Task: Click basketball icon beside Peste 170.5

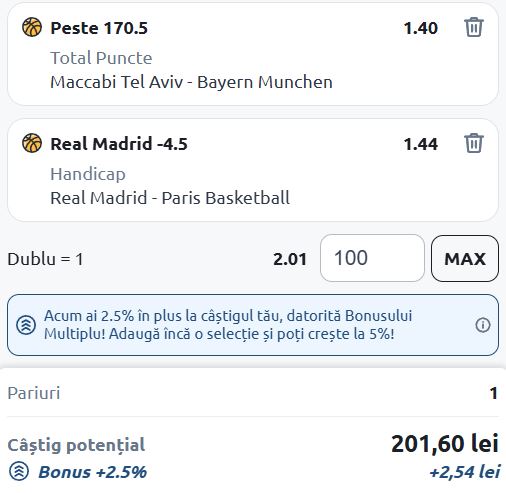Action: [32, 27]
